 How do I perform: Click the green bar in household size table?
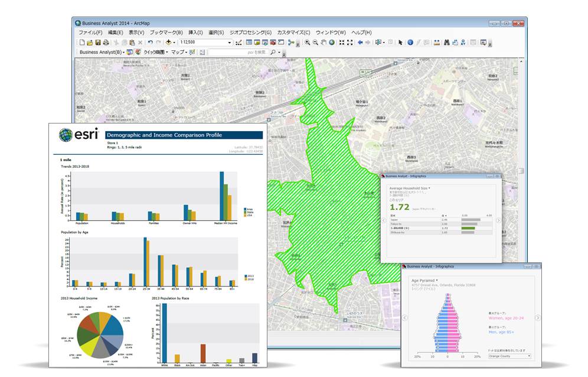click(468, 228)
